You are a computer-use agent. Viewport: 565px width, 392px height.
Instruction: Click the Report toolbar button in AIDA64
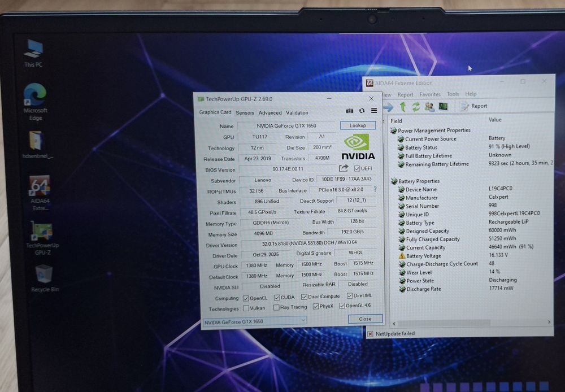coord(474,106)
